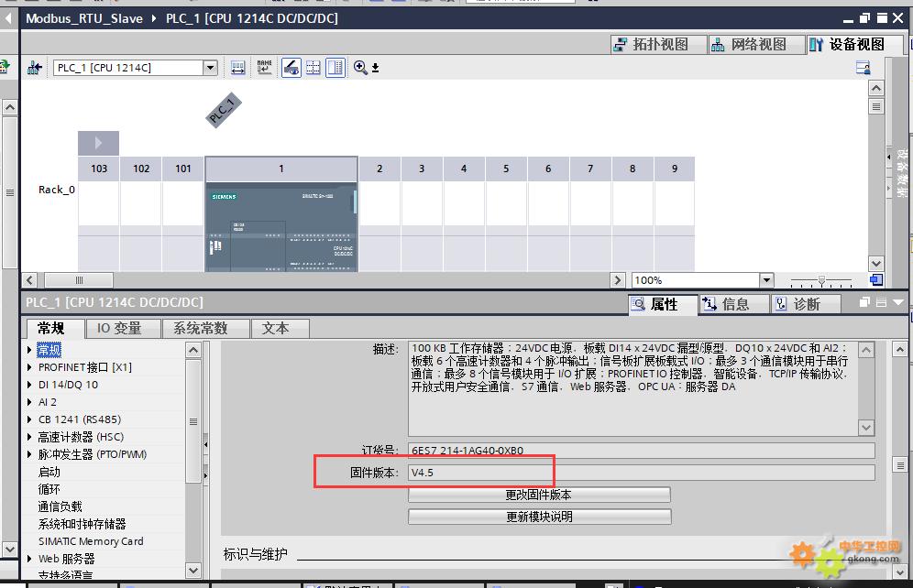
Task: Expand the AI 2 node
Action: pyautogui.click(x=29, y=402)
